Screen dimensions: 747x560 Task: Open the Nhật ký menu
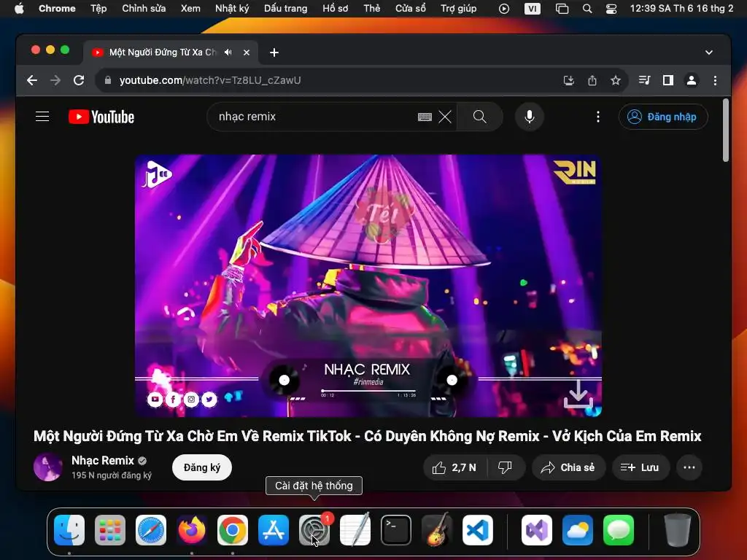232,9
